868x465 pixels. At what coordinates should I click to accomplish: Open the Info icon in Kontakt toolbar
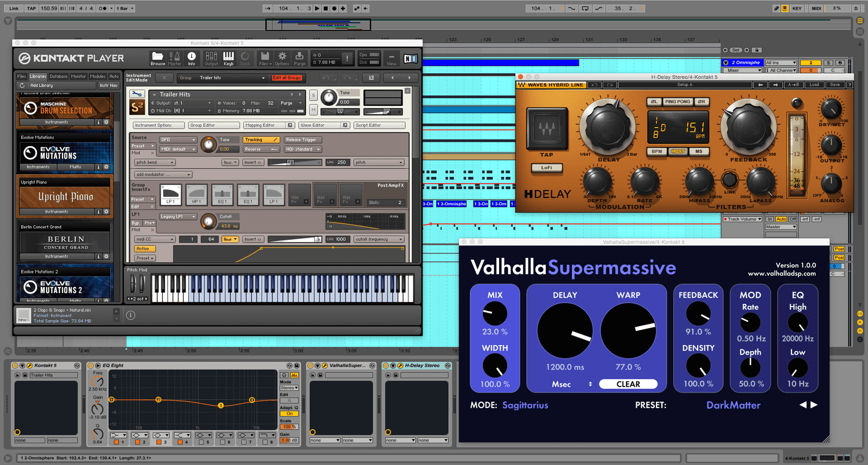tap(192, 58)
